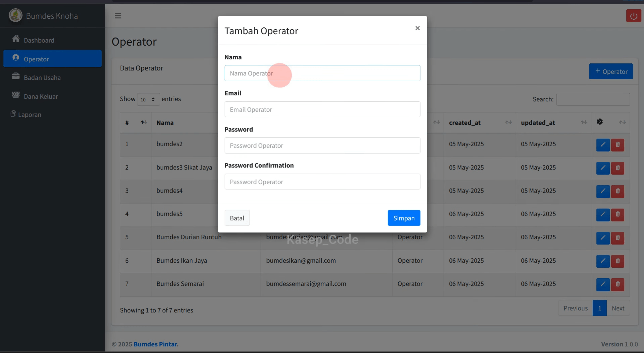Edit the Bumdes Ikan Jaya row
The image size is (644, 353).
point(603,261)
